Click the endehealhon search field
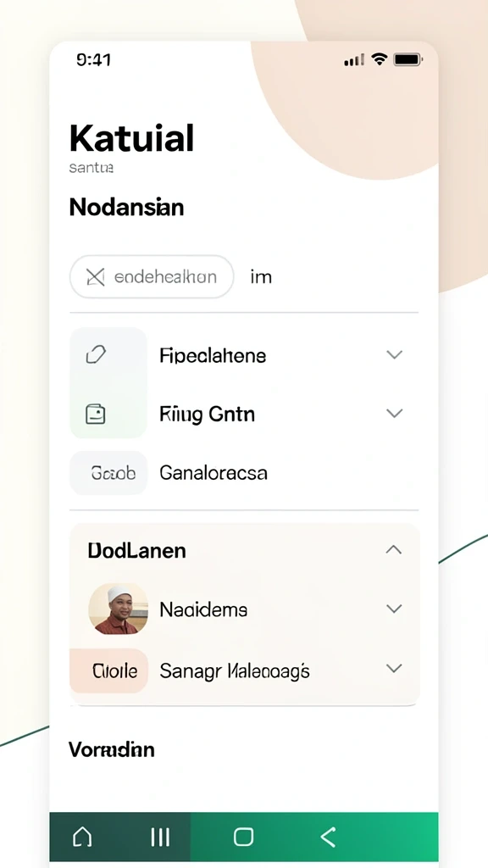Viewport: 488px width, 868px height. tap(152, 277)
